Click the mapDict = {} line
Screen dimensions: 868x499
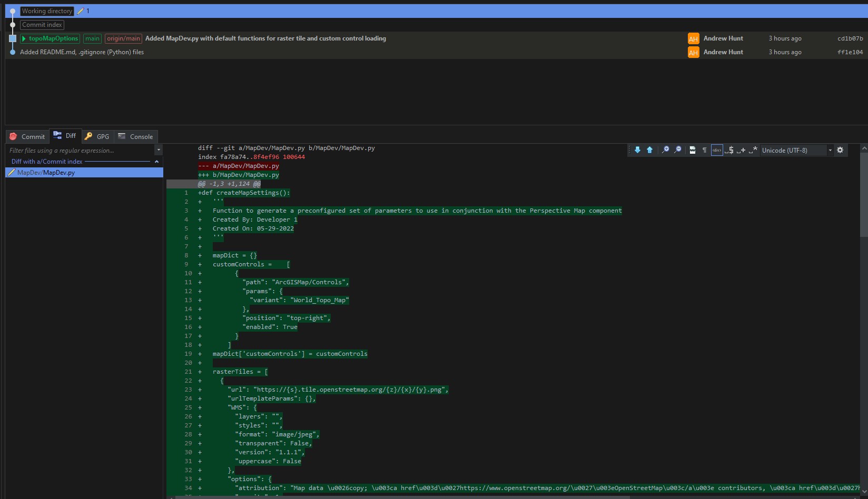coord(235,255)
